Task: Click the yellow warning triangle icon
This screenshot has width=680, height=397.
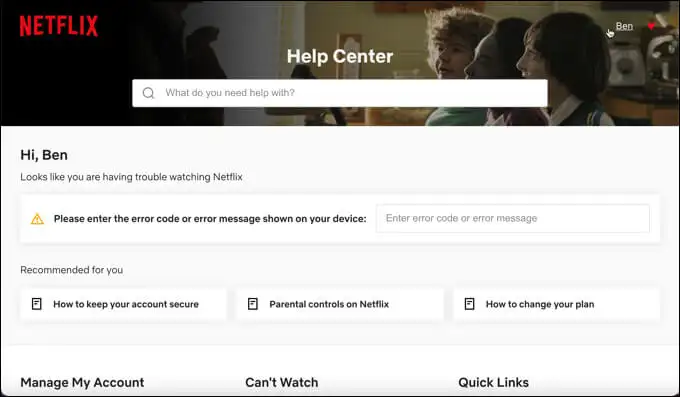Action: pos(37,219)
